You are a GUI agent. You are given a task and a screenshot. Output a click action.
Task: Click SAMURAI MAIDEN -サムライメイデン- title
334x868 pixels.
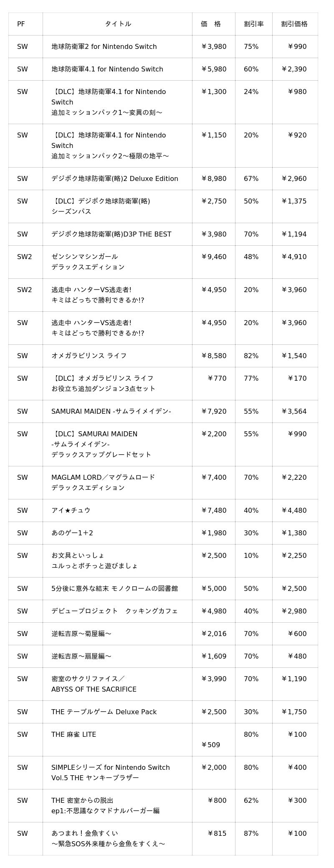(111, 411)
